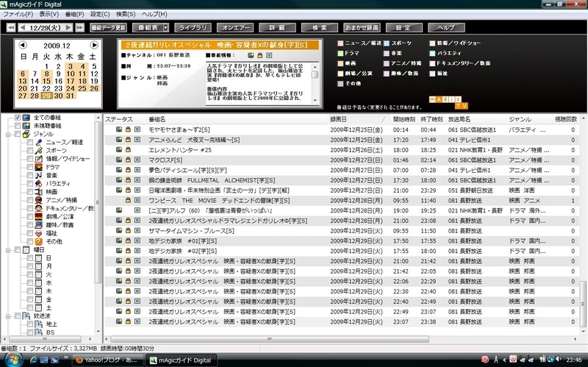Click the オンエアー button

[235, 28]
